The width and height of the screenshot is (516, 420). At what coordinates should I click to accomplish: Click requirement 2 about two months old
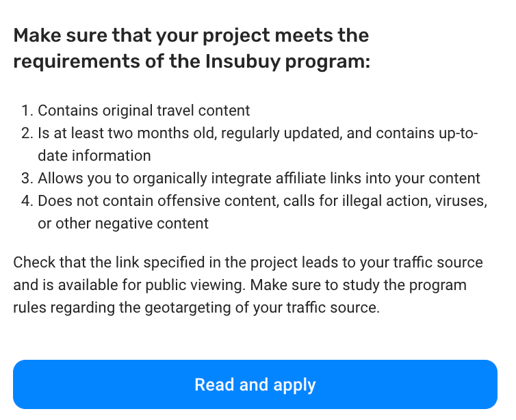tap(258, 144)
